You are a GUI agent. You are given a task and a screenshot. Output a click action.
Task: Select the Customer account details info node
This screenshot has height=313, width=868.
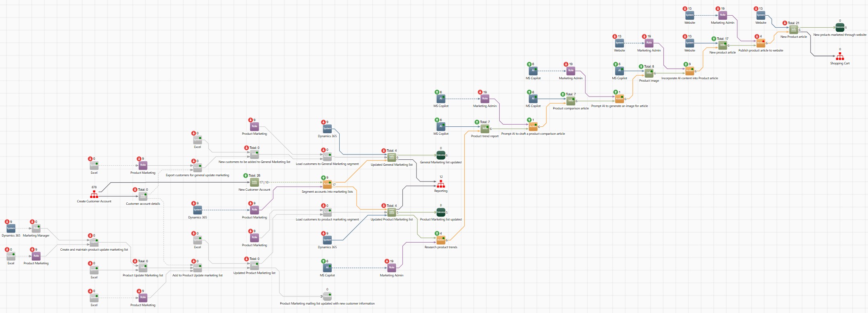tap(143, 196)
